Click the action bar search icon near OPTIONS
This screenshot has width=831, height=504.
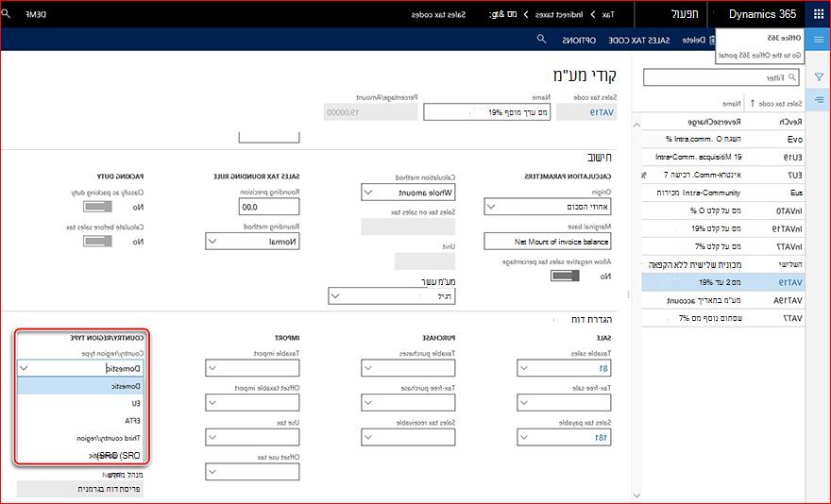pyautogui.click(x=541, y=40)
